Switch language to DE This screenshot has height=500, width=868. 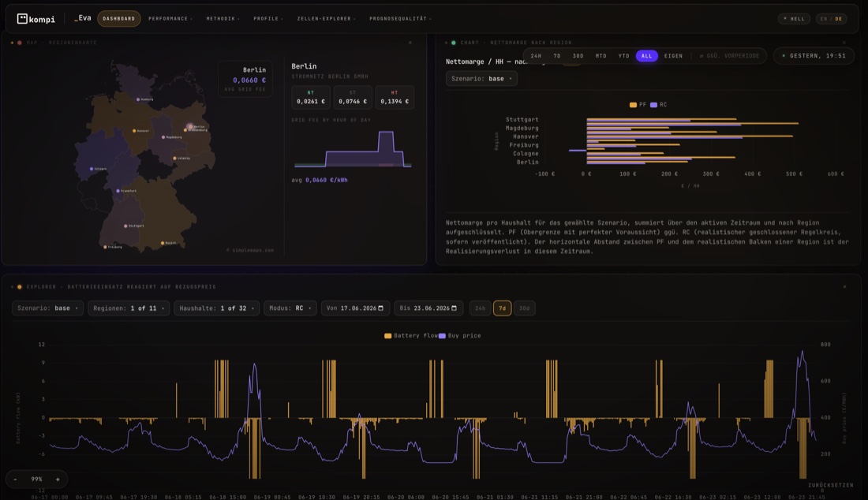coord(839,19)
